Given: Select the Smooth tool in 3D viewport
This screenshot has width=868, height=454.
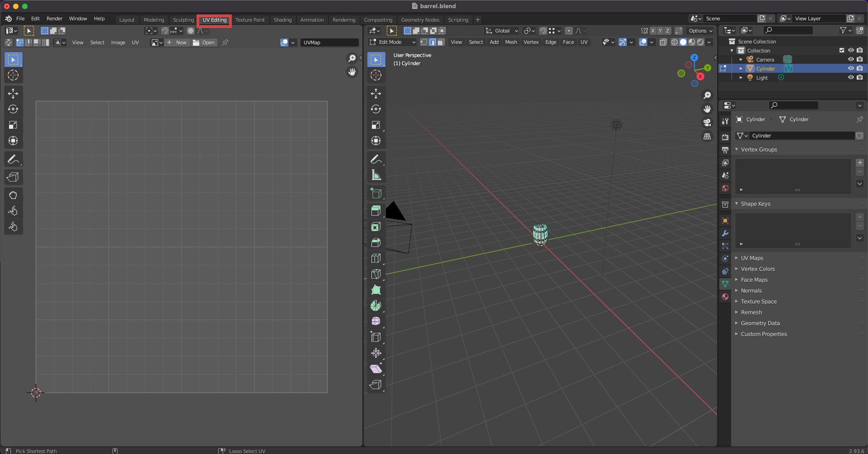Looking at the screenshot, I should tap(376, 322).
